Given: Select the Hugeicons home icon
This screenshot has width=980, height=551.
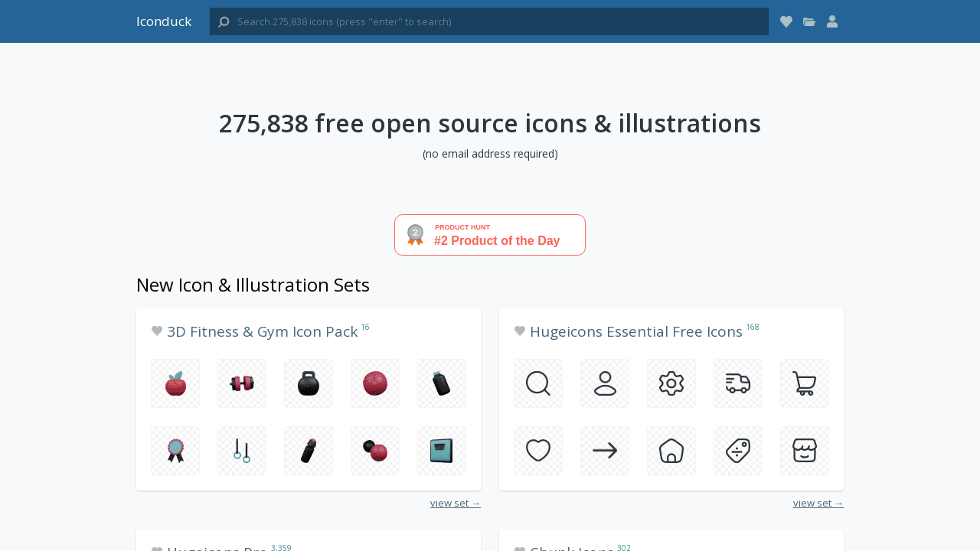Looking at the screenshot, I should coord(671,451).
